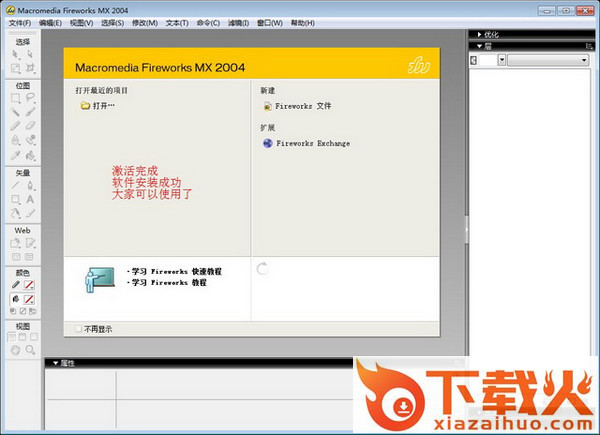Select the Eraser tool

(x=30, y=126)
